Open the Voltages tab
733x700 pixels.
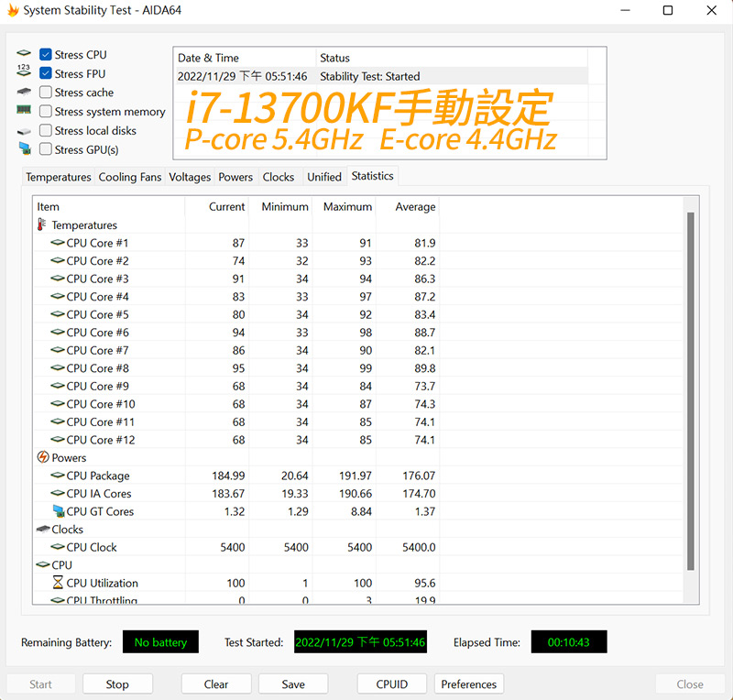pos(190,177)
